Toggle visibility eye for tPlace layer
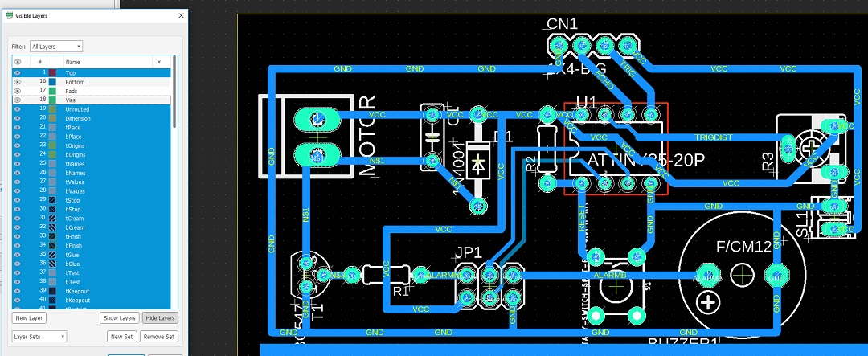868x356 pixels. [x=17, y=127]
